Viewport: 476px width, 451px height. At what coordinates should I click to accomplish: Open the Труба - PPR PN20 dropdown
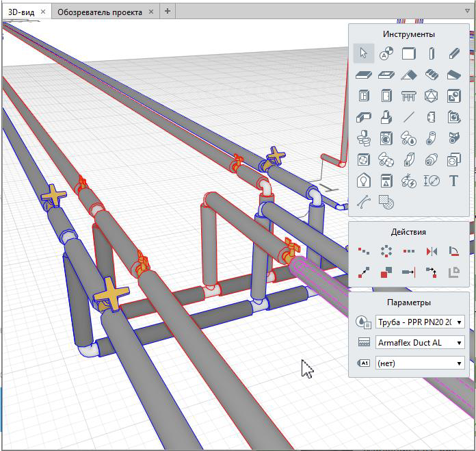pyautogui.click(x=420, y=322)
